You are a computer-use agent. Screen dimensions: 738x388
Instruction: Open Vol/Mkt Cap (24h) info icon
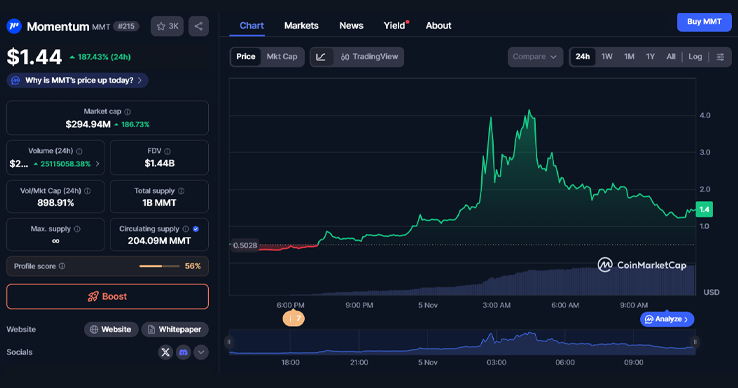pyautogui.click(x=88, y=191)
